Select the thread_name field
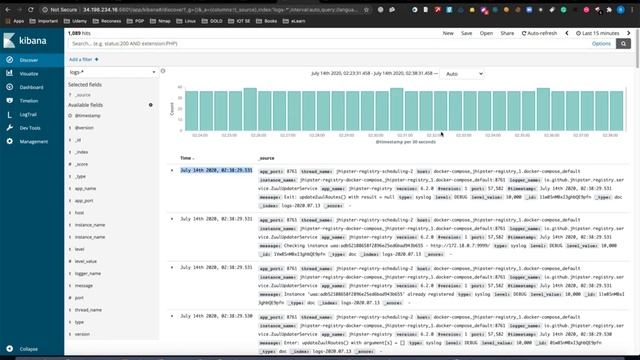Screen dimensions: 640x360 88,310
